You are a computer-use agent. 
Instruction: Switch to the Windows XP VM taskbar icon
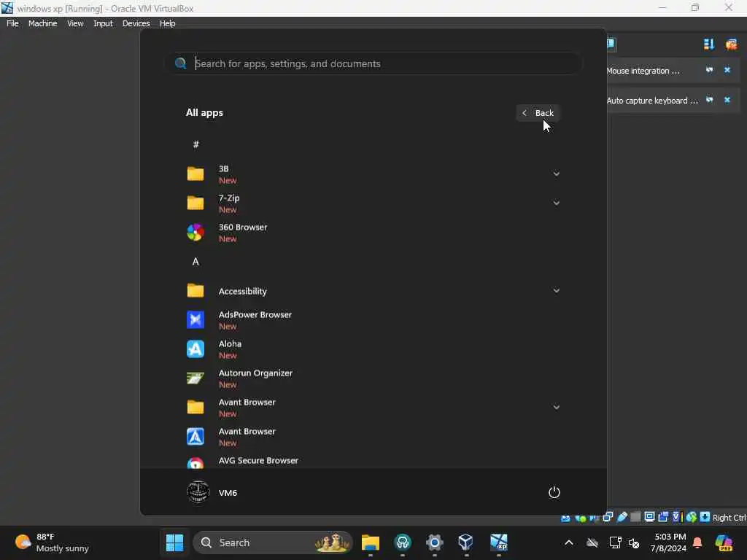point(499,542)
